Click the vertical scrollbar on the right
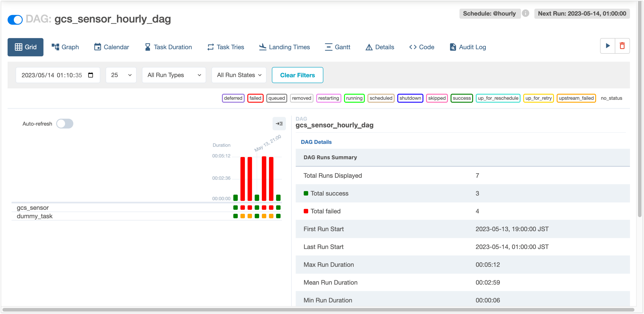 coord(640,109)
